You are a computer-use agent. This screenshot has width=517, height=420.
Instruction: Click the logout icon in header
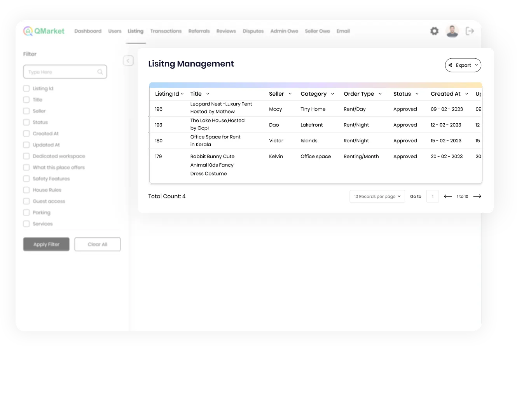(470, 31)
